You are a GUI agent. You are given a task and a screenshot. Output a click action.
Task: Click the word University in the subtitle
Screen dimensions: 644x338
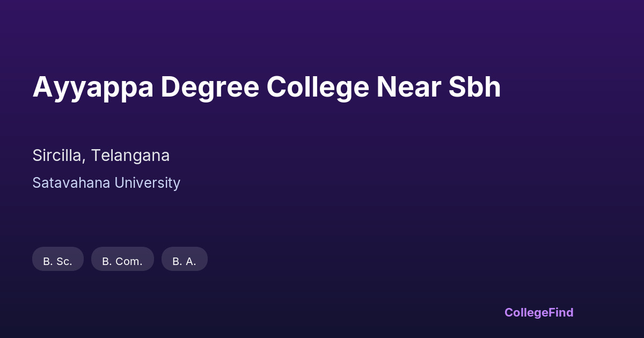[x=147, y=183]
